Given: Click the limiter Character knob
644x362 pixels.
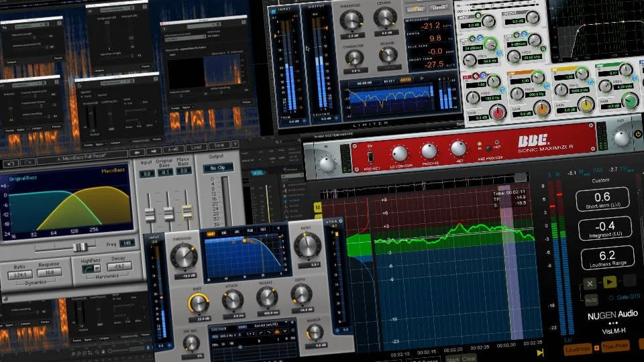Looking at the screenshot, I should (354, 58).
